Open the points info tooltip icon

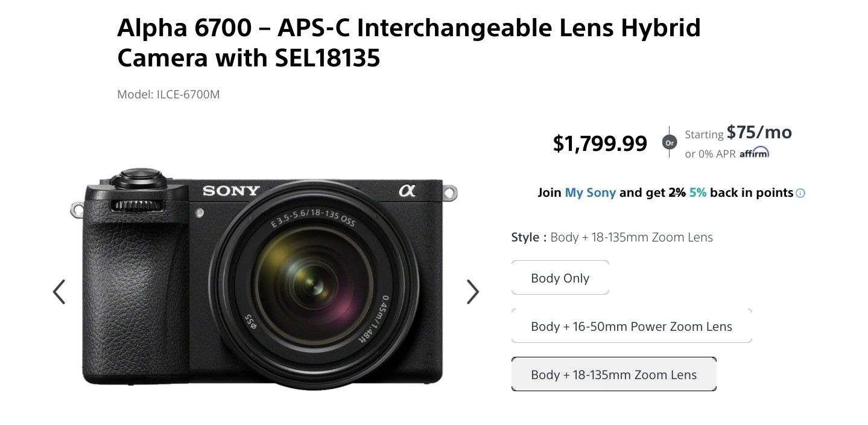pos(800,193)
